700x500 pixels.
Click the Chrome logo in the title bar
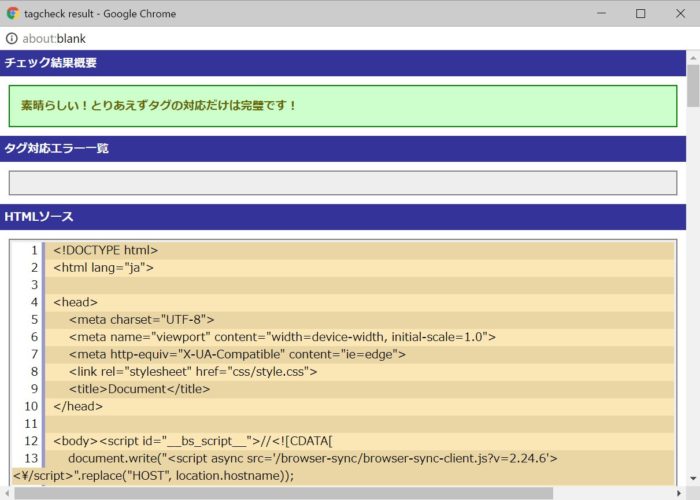click(x=12, y=14)
